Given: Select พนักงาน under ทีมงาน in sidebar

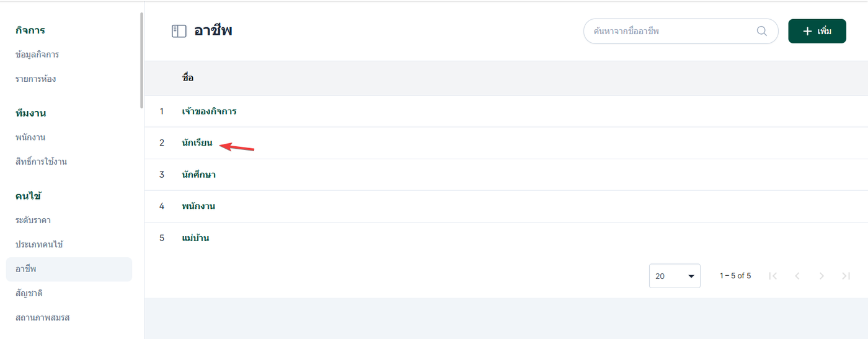Looking at the screenshot, I should 30,137.
